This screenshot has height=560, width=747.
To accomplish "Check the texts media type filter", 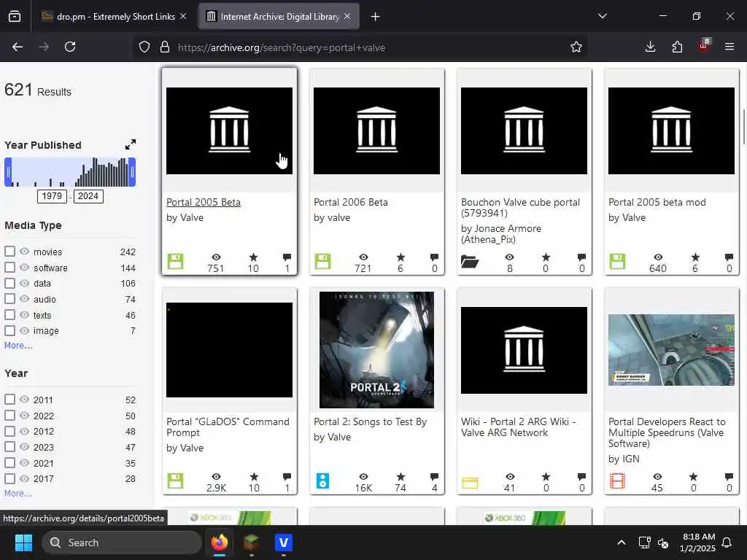I will [9, 314].
